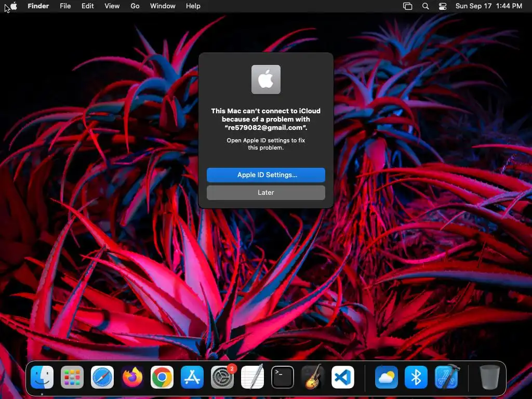
Task: Click the "re579082@gmail.com" message text
Action: [266, 128]
